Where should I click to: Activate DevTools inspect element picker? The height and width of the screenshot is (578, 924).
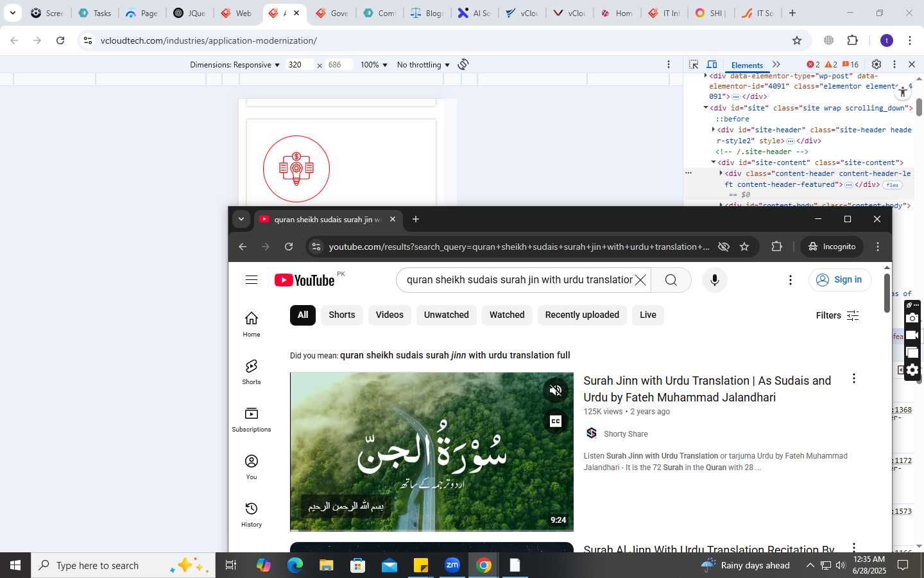694,64
